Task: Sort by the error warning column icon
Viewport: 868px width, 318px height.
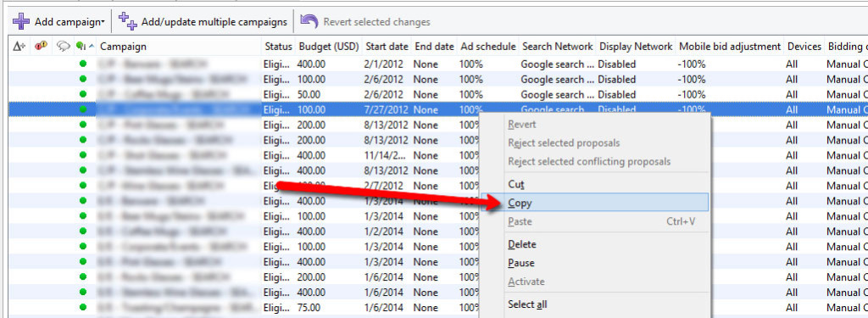Action: point(41,47)
